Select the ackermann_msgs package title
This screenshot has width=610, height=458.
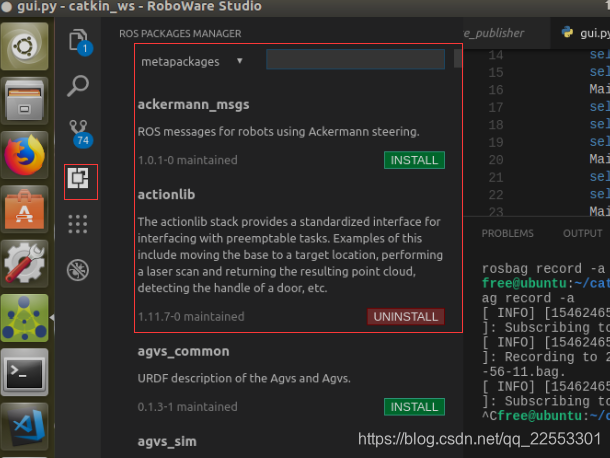pyautogui.click(x=193, y=105)
